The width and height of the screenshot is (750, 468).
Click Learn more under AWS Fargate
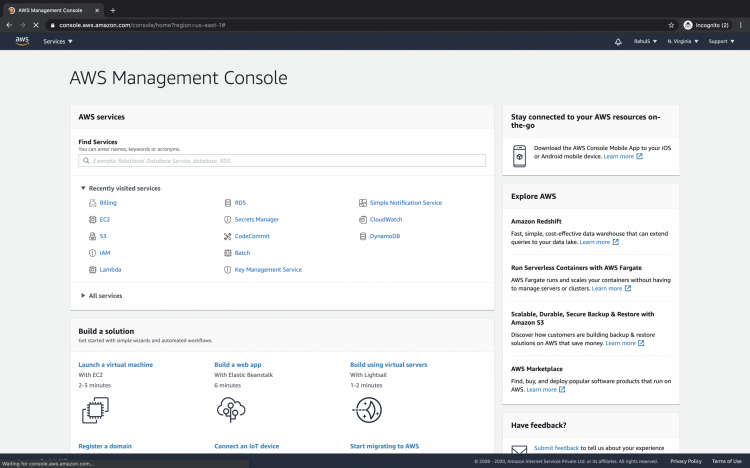[611, 289]
